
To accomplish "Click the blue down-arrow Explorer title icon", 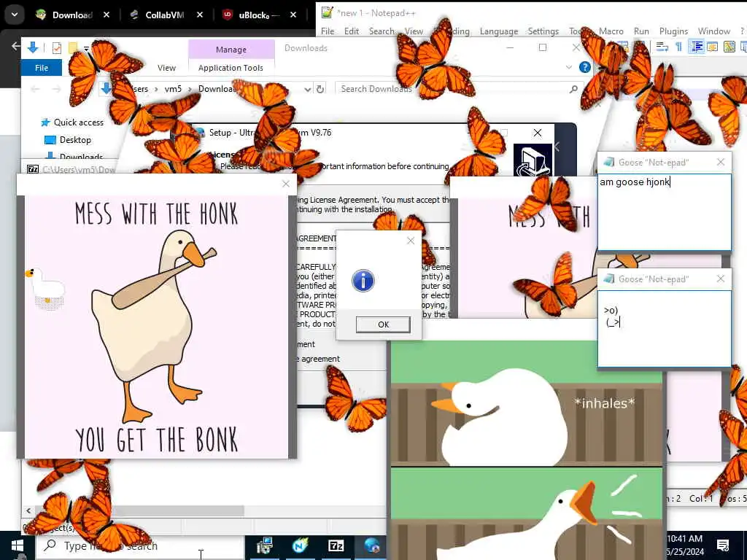I will (33, 47).
